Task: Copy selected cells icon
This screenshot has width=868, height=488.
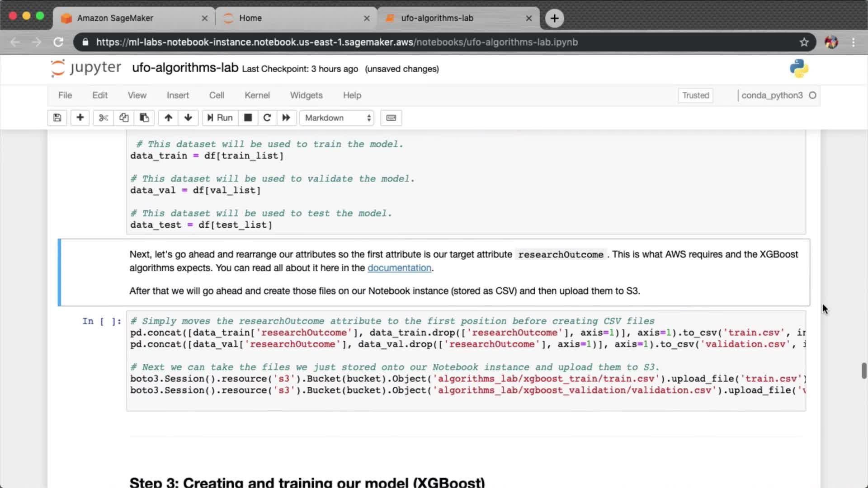Action: 124,118
